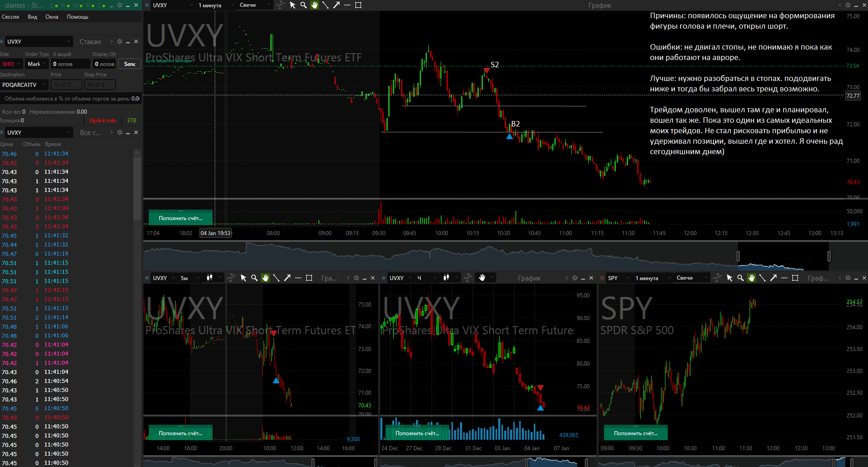This screenshot has height=467, width=868.
Task: Select zoom tool in SPY chart
Action: pos(741,278)
